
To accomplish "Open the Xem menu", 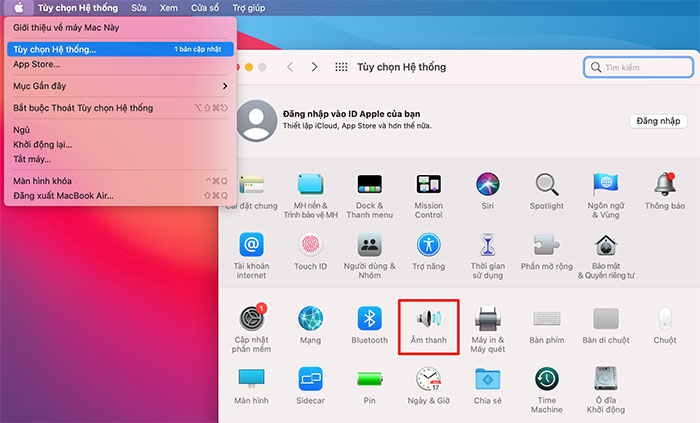I will [x=169, y=8].
